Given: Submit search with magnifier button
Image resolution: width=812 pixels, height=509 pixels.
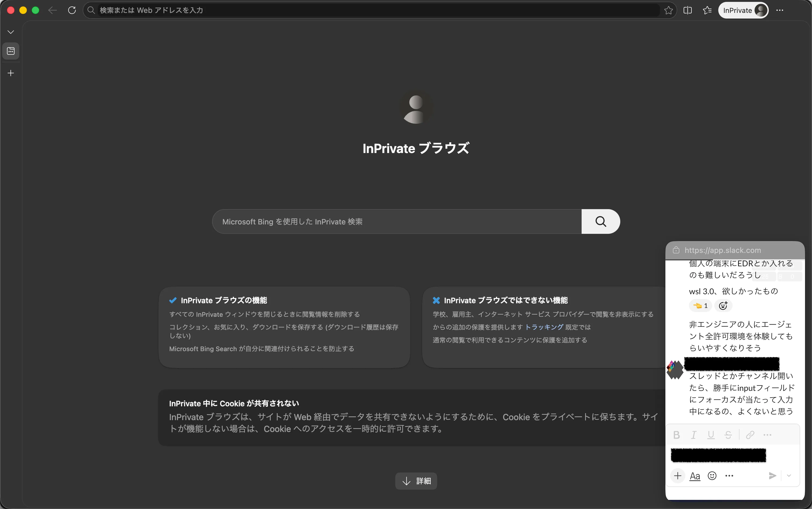Looking at the screenshot, I should click(x=601, y=221).
